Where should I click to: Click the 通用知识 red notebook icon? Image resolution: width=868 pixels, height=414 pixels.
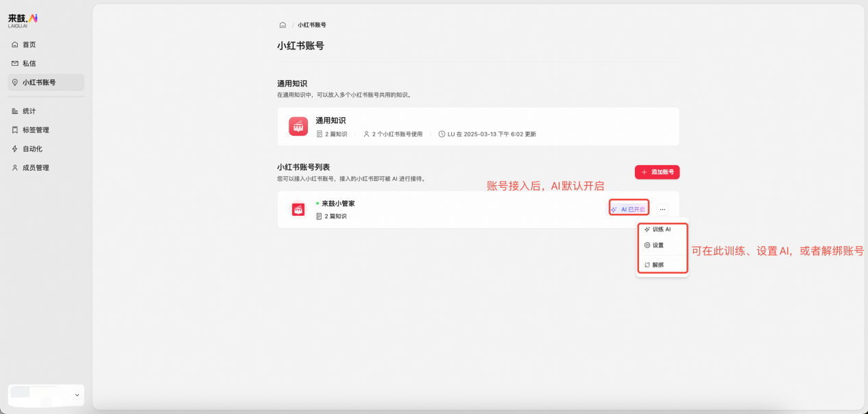click(298, 126)
